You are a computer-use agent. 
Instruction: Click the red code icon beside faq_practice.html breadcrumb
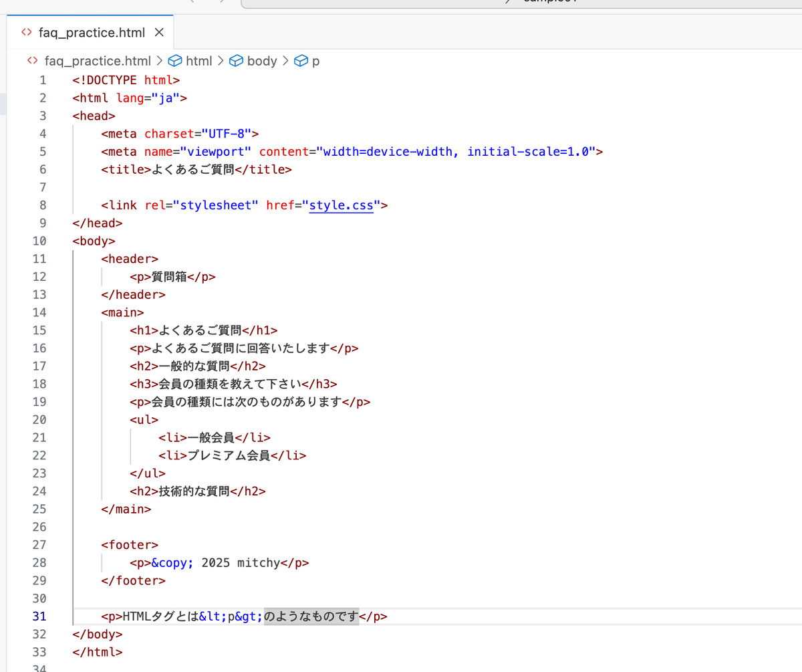point(31,60)
